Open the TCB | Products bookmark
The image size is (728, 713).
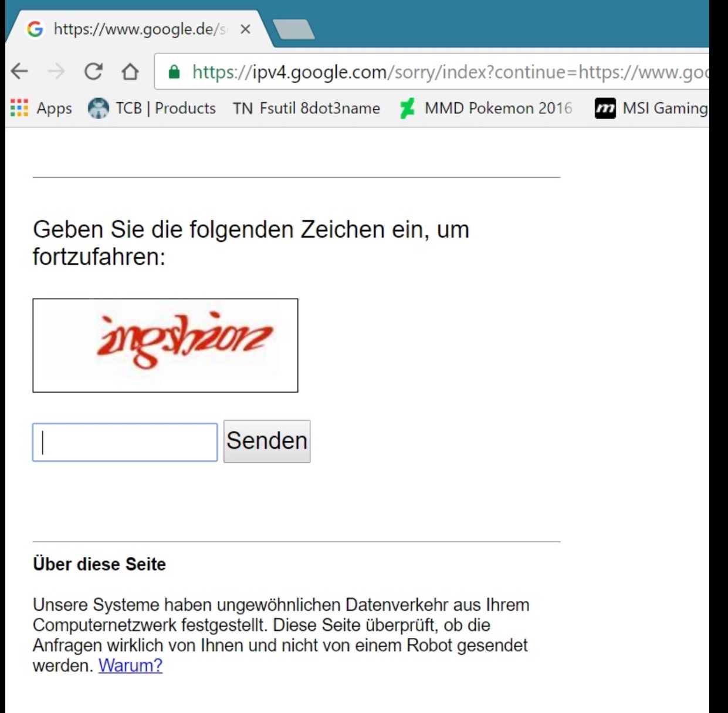[x=151, y=109]
